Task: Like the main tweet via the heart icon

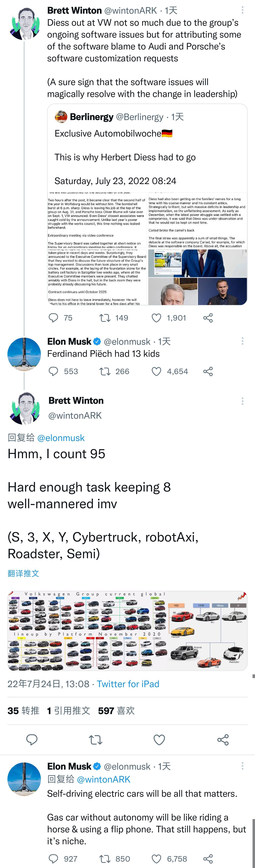Action: tap(159, 740)
